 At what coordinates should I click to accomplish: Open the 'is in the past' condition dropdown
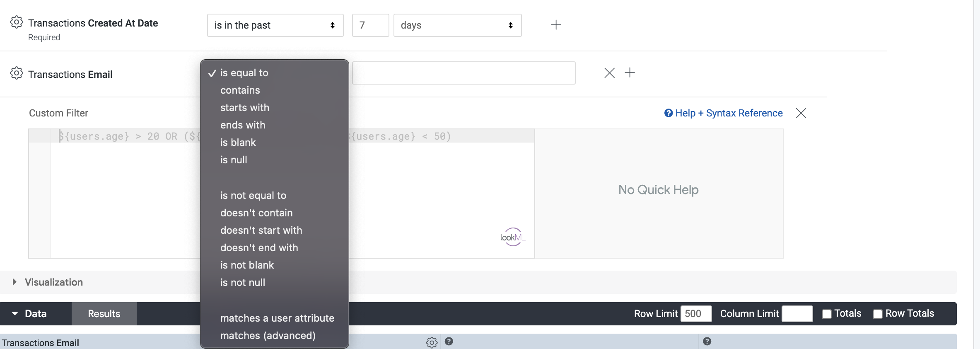[275, 25]
